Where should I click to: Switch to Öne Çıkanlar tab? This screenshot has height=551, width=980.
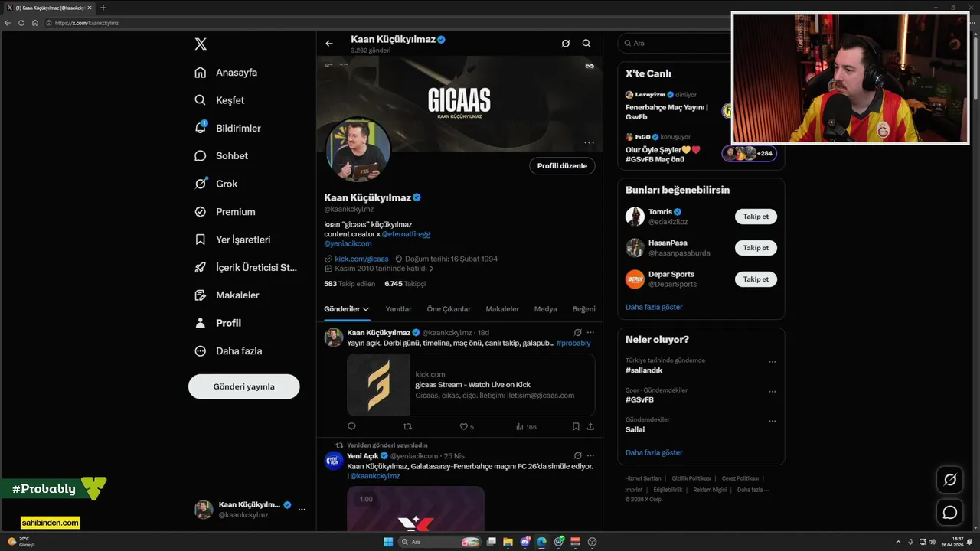pyautogui.click(x=449, y=309)
